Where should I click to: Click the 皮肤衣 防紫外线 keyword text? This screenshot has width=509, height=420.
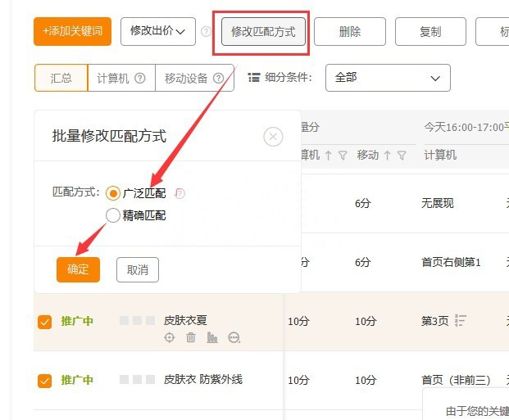[203, 379]
